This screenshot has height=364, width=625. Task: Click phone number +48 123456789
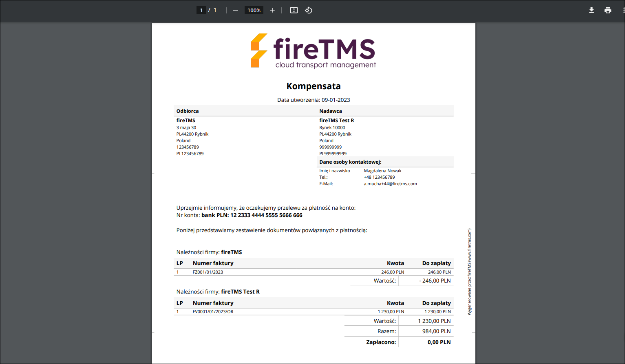point(380,177)
